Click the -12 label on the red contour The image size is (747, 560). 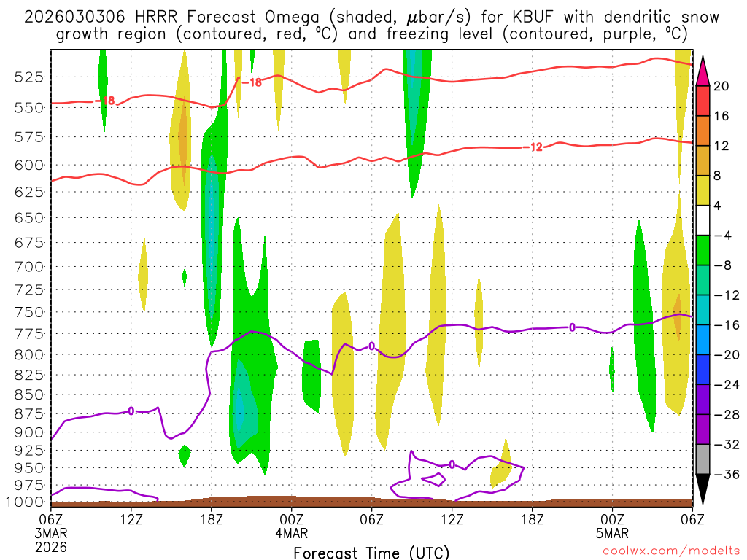pyautogui.click(x=533, y=147)
